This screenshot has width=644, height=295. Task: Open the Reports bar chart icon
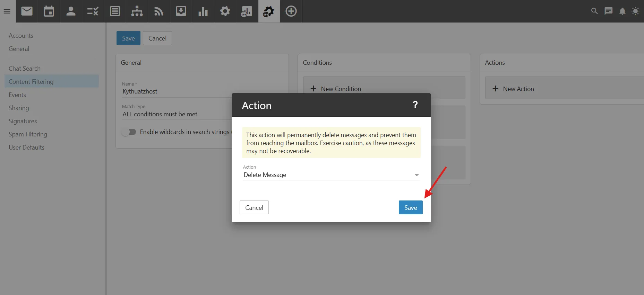pos(203,11)
